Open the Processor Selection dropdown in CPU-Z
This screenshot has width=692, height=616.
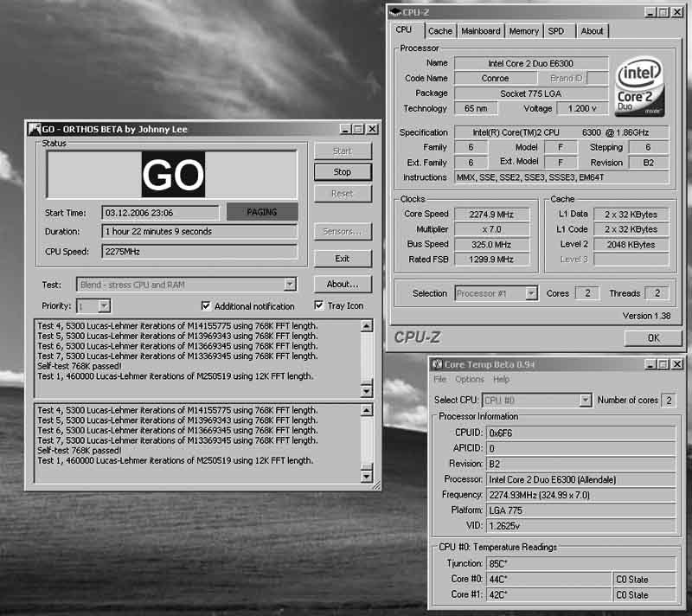point(531,293)
